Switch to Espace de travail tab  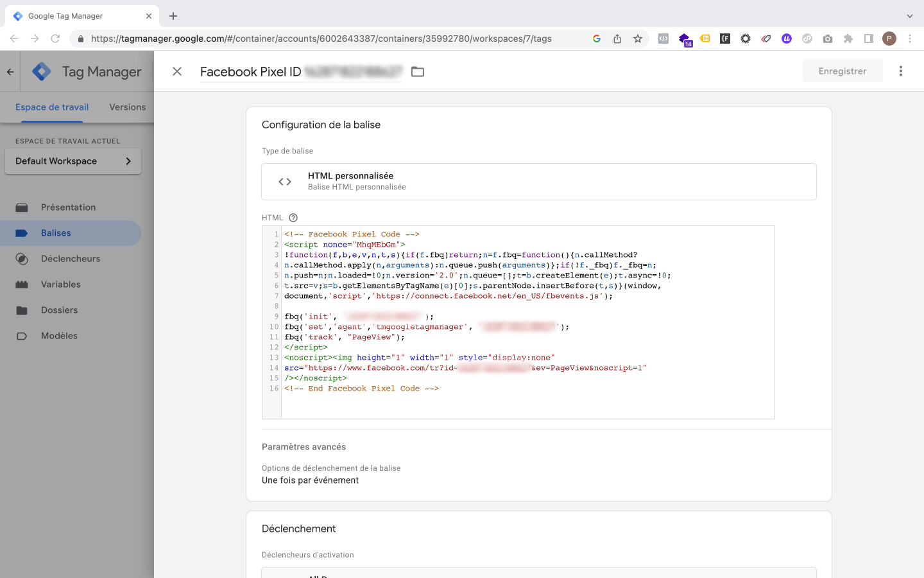52,107
